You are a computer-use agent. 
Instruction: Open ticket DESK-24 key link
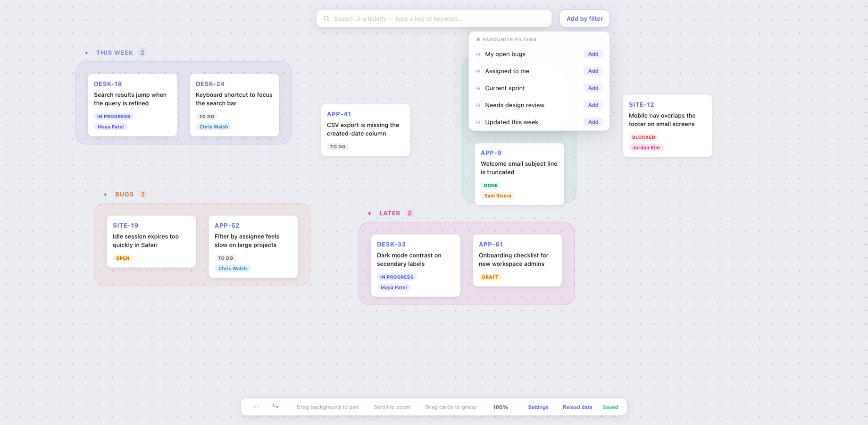click(x=210, y=84)
